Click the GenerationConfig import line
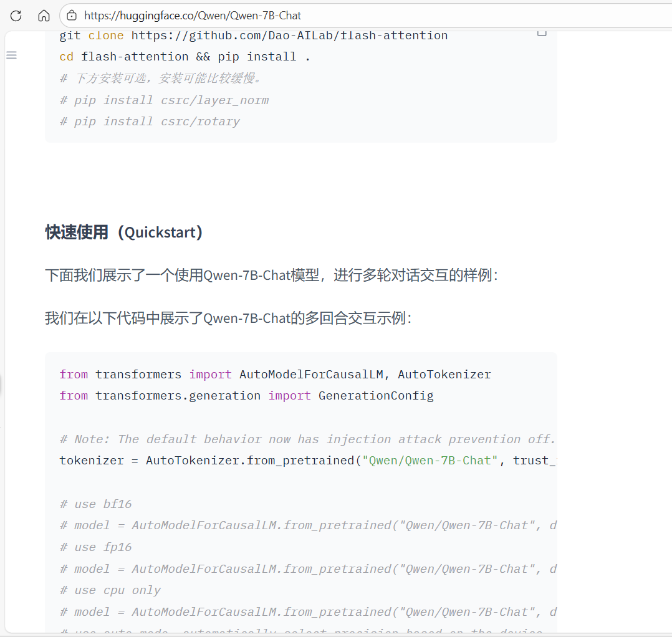 (x=246, y=396)
